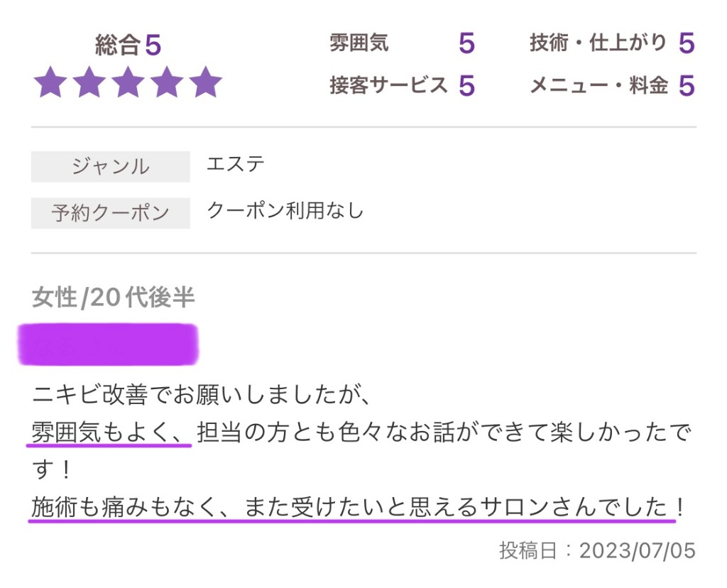Click the 予約クーポン label tag
The height and width of the screenshot is (588, 727).
point(111,213)
